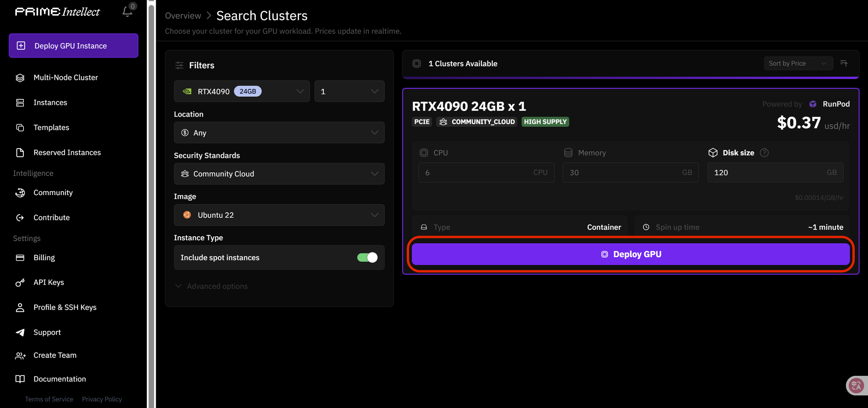Open Documentation link in sidebar
868x408 pixels.
pos(59,379)
